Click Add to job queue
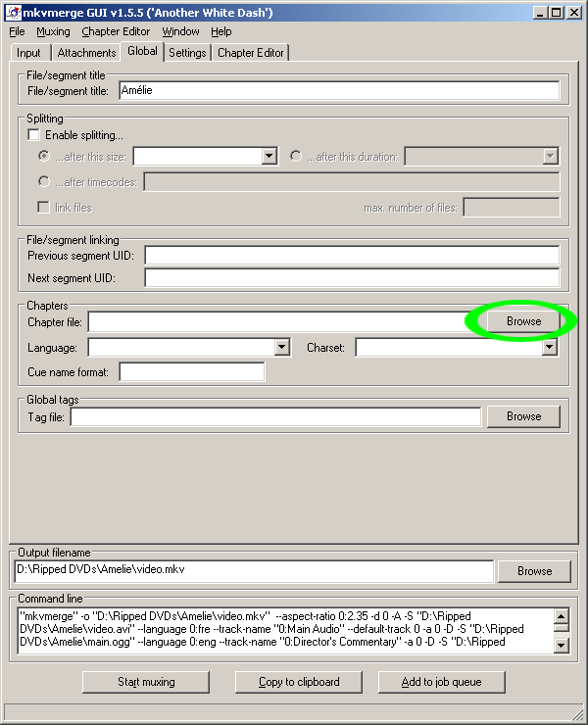This screenshot has width=588, height=725. (442, 682)
